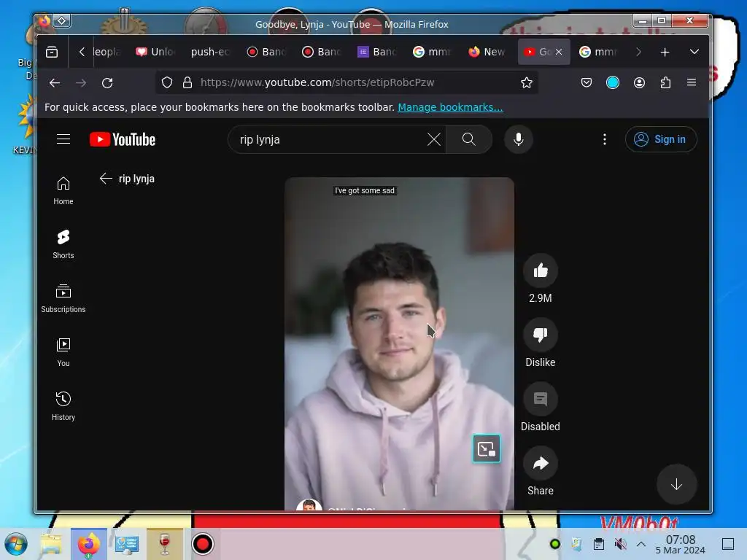
Task: Toggle the muted volume tray icon
Action: pyautogui.click(x=620, y=544)
